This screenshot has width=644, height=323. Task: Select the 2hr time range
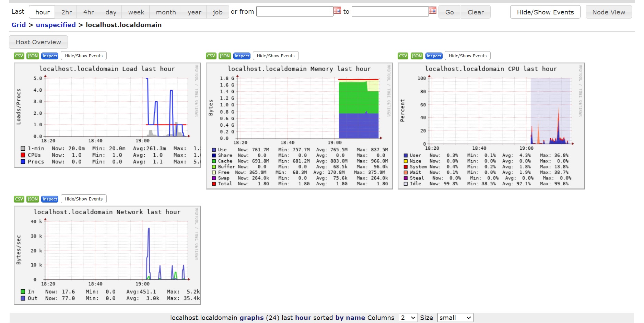(66, 12)
